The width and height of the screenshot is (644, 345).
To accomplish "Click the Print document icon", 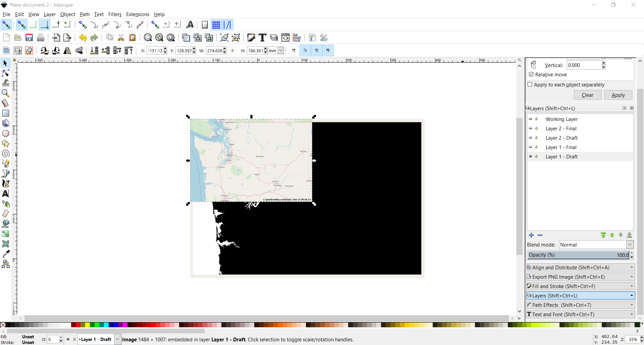I will pyautogui.click(x=41, y=38).
